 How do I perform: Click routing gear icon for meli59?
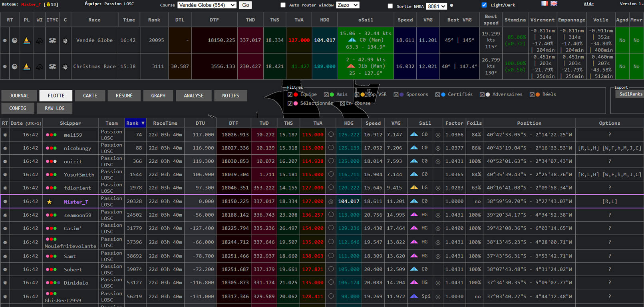pos(5,135)
